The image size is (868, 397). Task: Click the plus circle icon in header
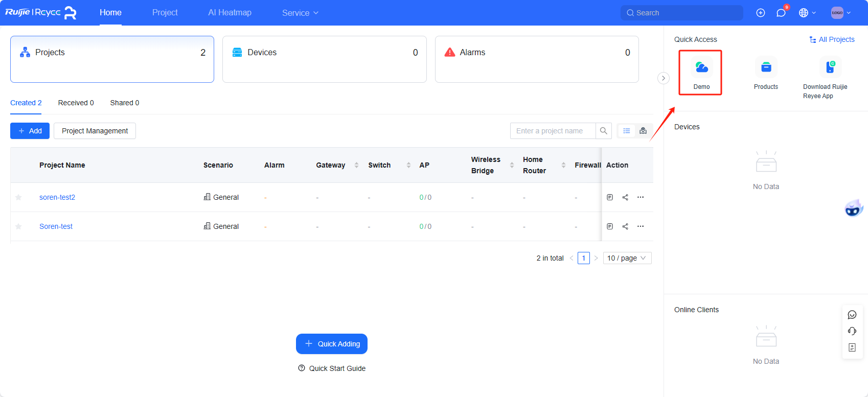[761, 13]
